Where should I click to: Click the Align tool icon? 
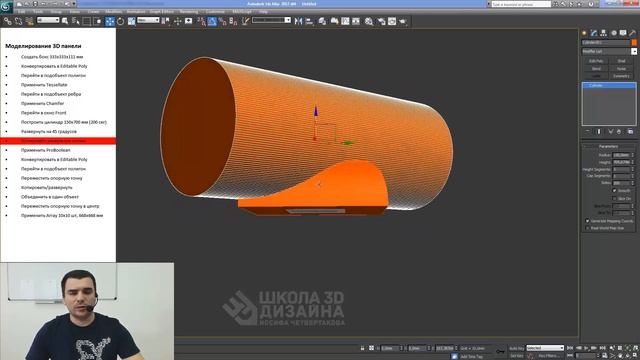(x=309, y=21)
